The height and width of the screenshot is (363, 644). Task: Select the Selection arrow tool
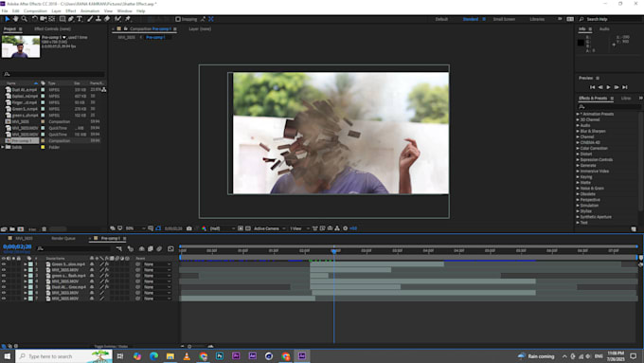click(7, 19)
